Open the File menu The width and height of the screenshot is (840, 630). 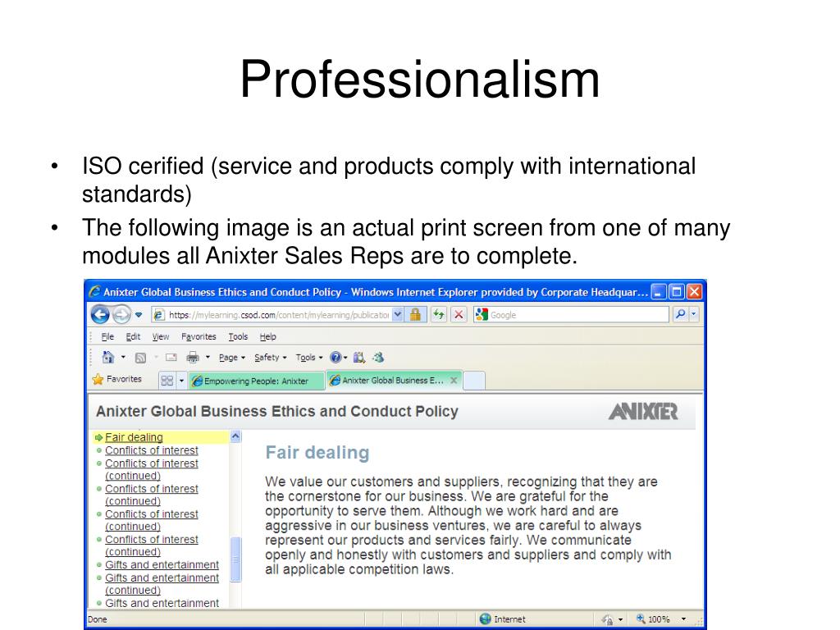coord(107,336)
